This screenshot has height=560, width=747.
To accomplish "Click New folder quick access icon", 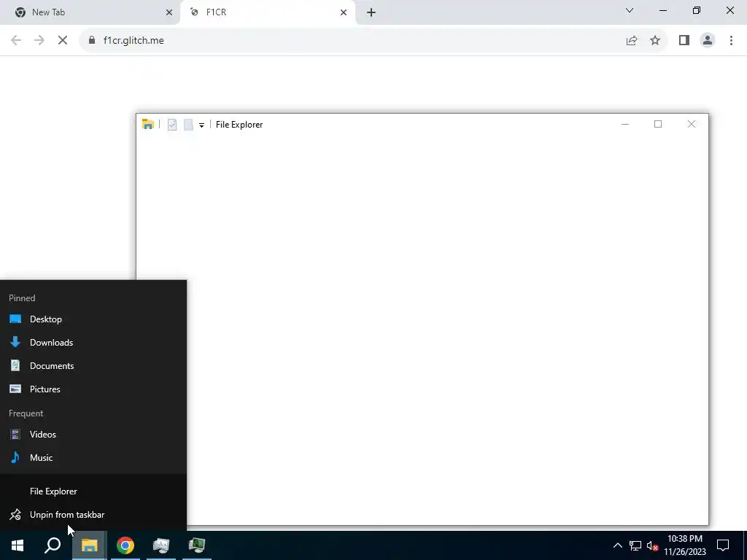I will coord(189,125).
